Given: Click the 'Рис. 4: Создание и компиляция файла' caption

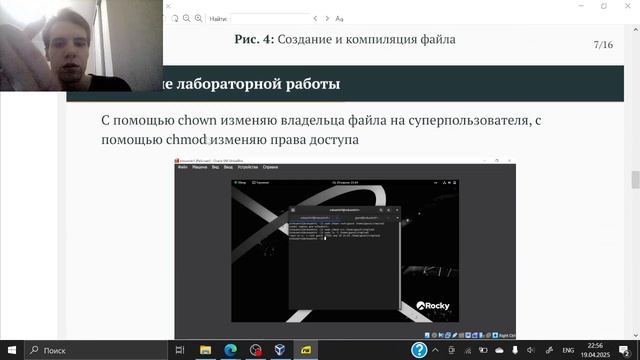Looking at the screenshot, I should tap(345, 40).
